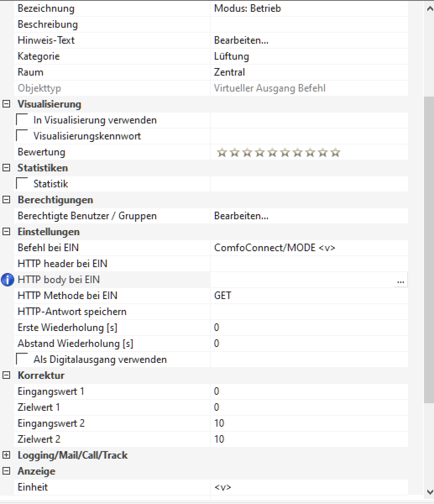This screenshot has width=434, height=504.
Task: Open Bearbeiten... for Berechtigte Benutzer / Gruppen
Action: click(x=241, y=216)
